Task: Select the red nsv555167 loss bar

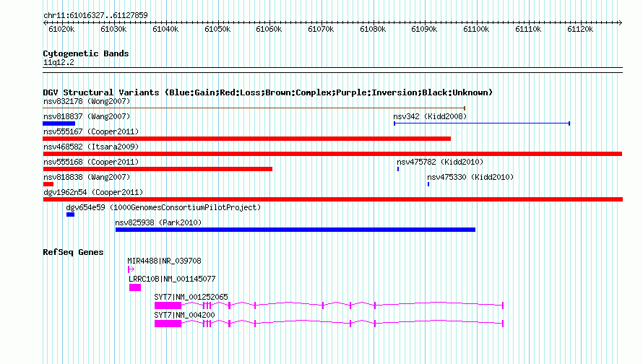Action: click(x=247, y=139)
